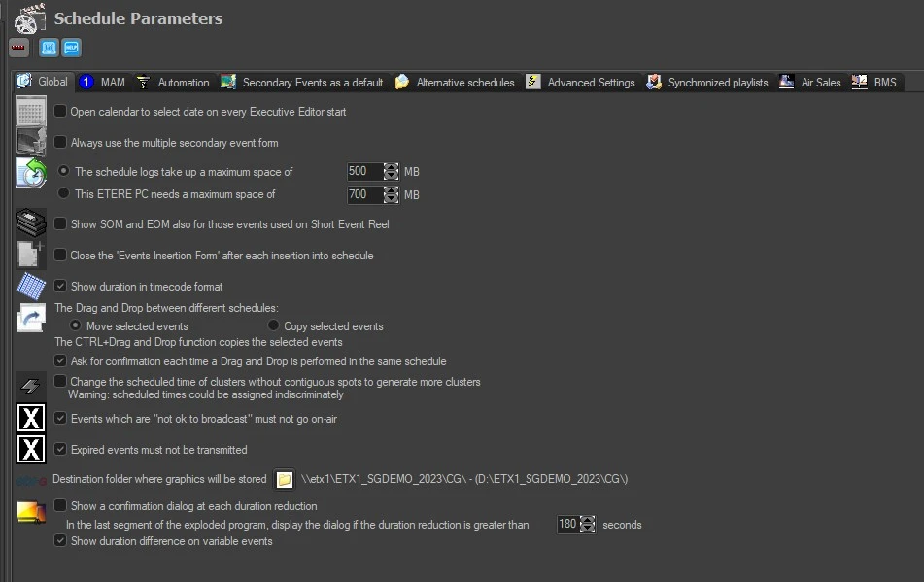Image resolution: width=924 pixels, height=582 pixels.
Task: Increase schedule logs space value of 500
Action: tap(392, 167)
